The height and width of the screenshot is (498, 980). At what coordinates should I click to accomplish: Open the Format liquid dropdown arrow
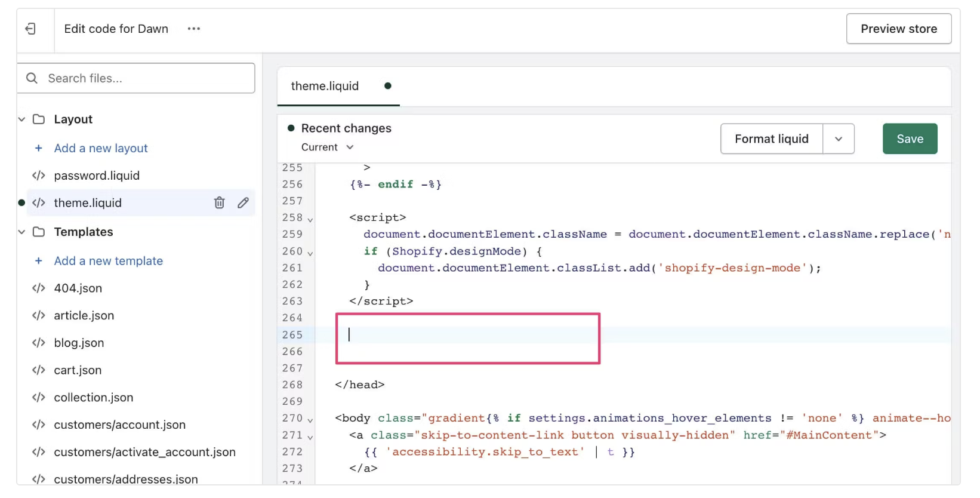pyautogui.click(x=839, y=139)
